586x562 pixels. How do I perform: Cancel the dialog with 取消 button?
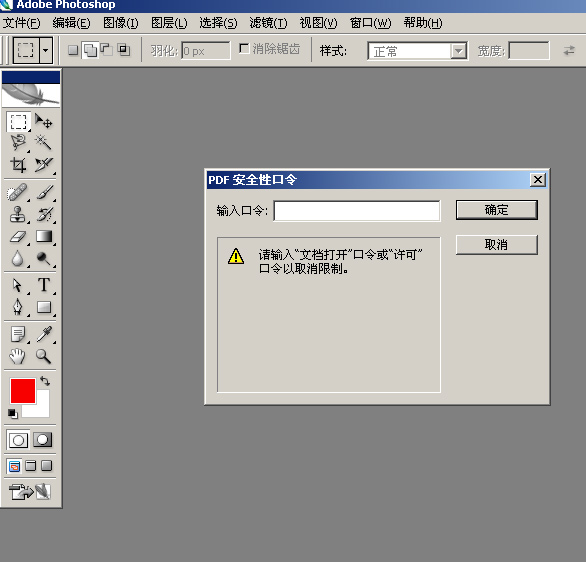pyautogui.click(x=497, y=245)
